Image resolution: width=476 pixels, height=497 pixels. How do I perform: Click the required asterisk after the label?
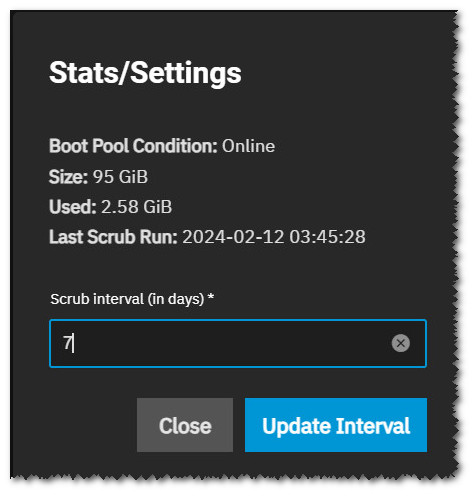click(x=211, y=297)
